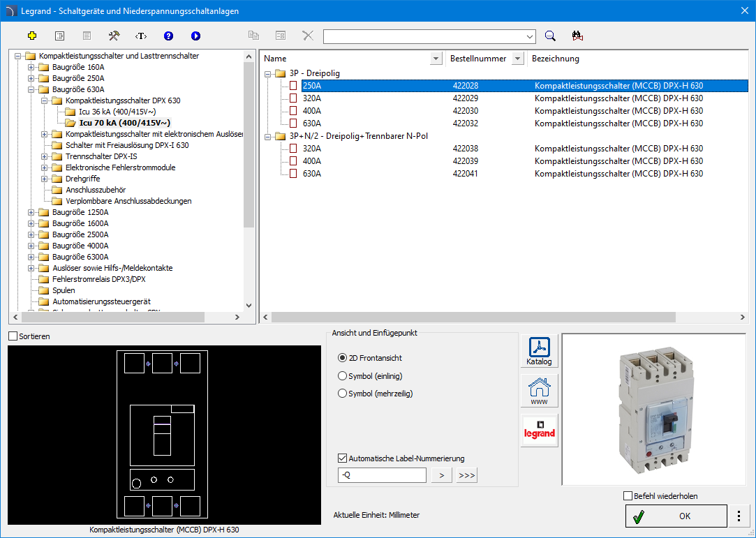This screenshot has height=538, width=756.
Task: Select Symbol (mehrzeilig) radio option
Action: pos(342,394)
